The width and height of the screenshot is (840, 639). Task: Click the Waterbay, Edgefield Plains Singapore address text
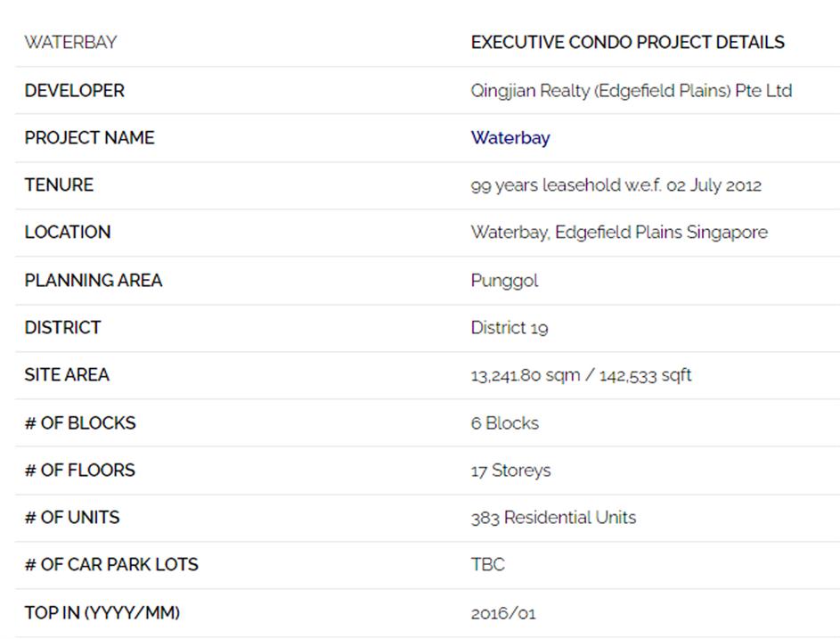pyautogui.click(x=619, y=233)
